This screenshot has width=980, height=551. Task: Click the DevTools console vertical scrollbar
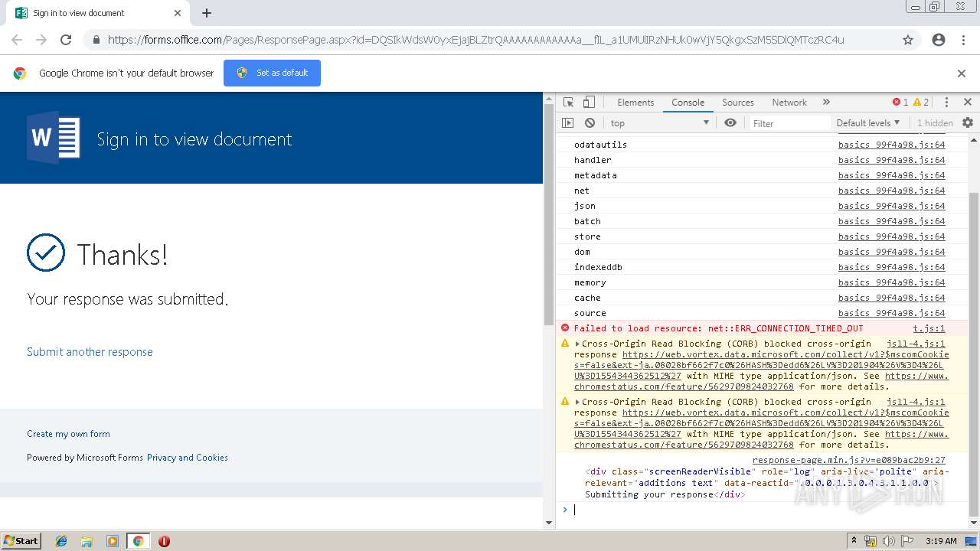(974, 354)
